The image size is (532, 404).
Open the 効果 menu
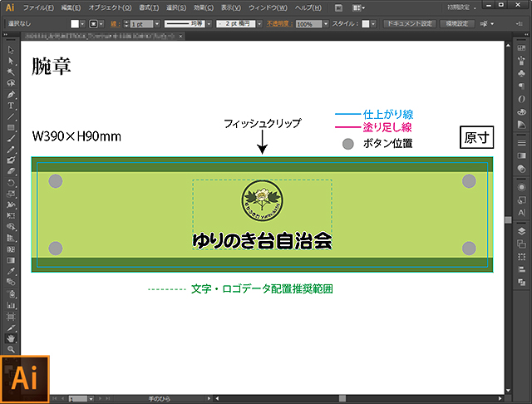click(204, 7)
